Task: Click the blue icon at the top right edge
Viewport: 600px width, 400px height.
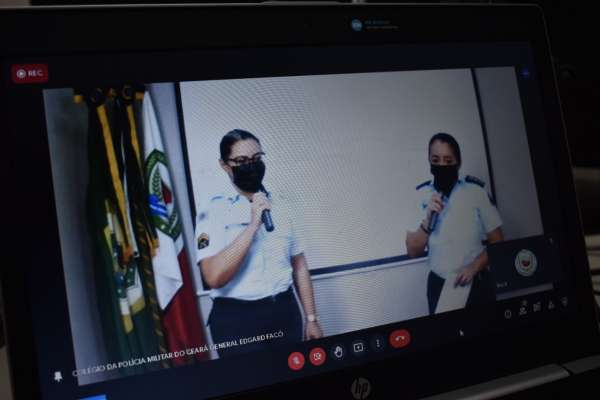Action: [x=526, y=73]
